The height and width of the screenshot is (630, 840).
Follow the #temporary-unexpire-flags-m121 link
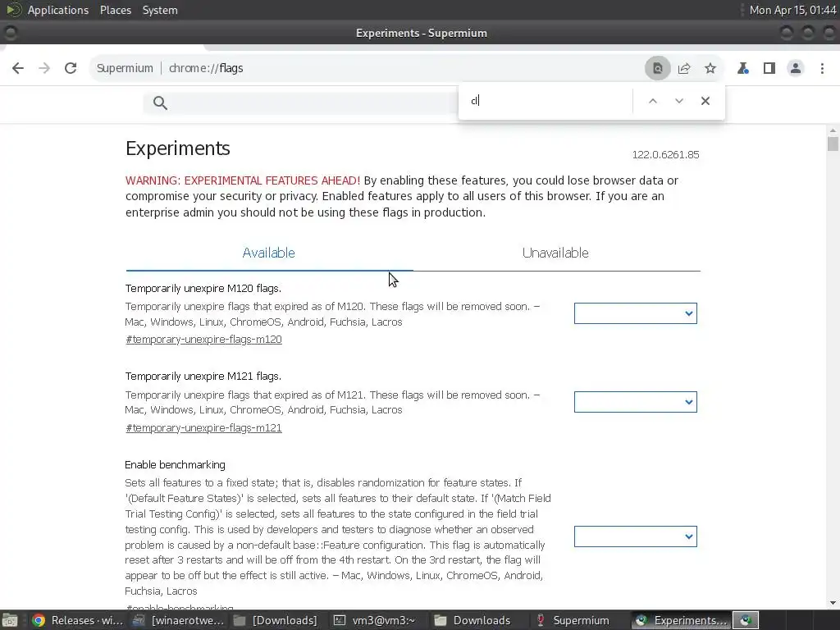[203, 427]
